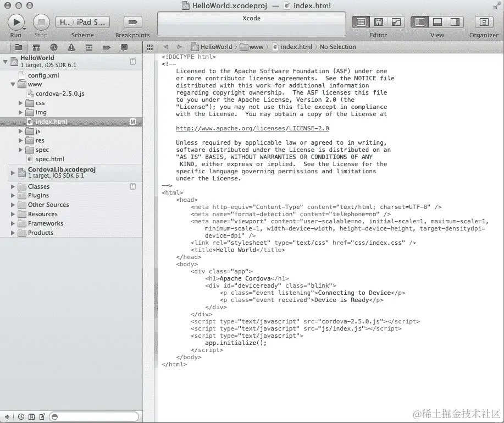Go forward in editor history
The width and height of the screenshot is (504, 423).
pos(179,47)
